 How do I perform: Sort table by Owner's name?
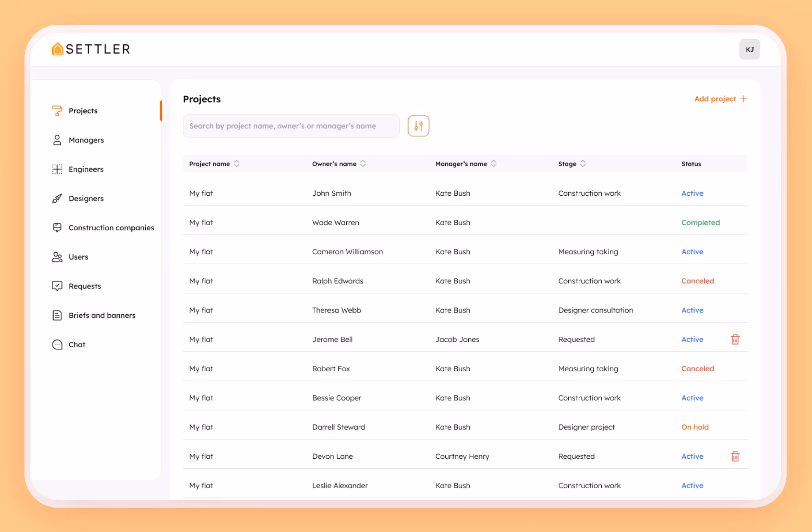click(363, 164)
